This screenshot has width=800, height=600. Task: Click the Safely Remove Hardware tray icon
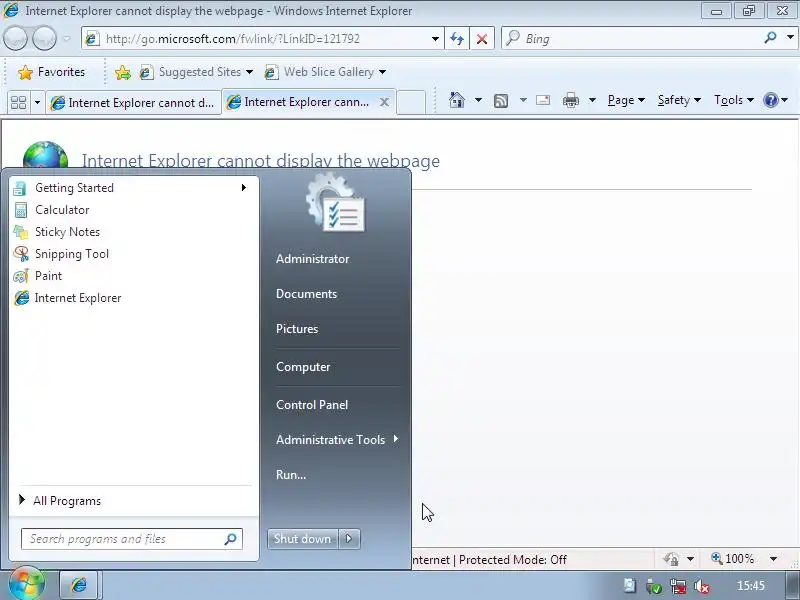(x=654, y=586)
